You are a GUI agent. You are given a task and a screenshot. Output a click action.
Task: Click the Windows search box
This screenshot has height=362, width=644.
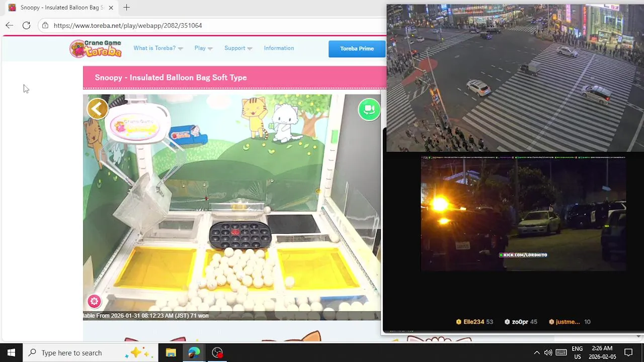click(x=91, y=352)
